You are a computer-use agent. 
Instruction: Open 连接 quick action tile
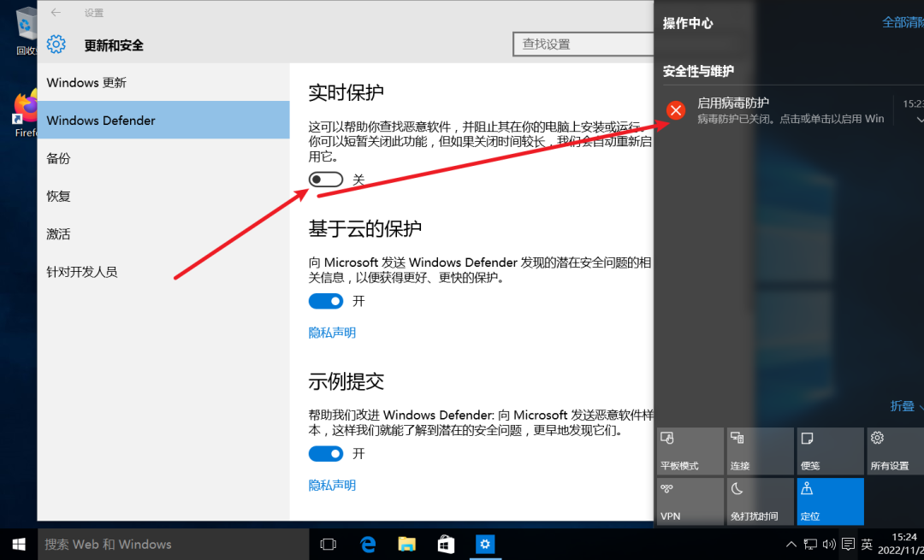point(761,451)
